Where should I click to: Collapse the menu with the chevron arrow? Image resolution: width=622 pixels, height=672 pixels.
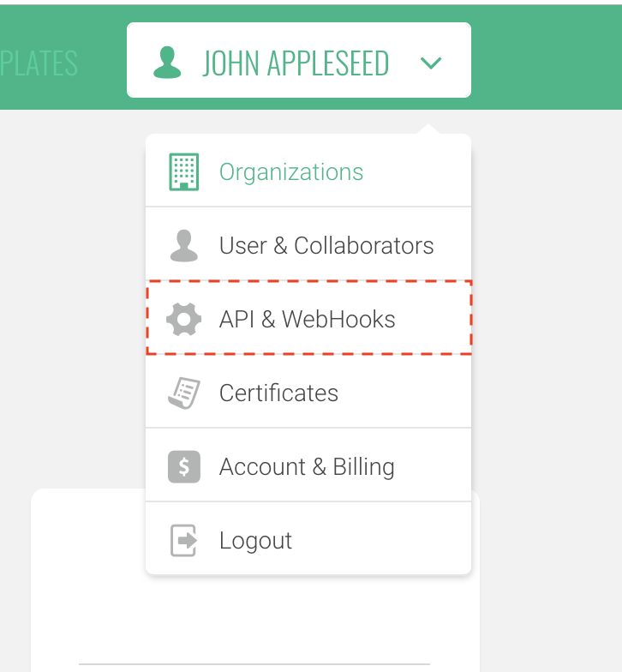tap(430, 63)
